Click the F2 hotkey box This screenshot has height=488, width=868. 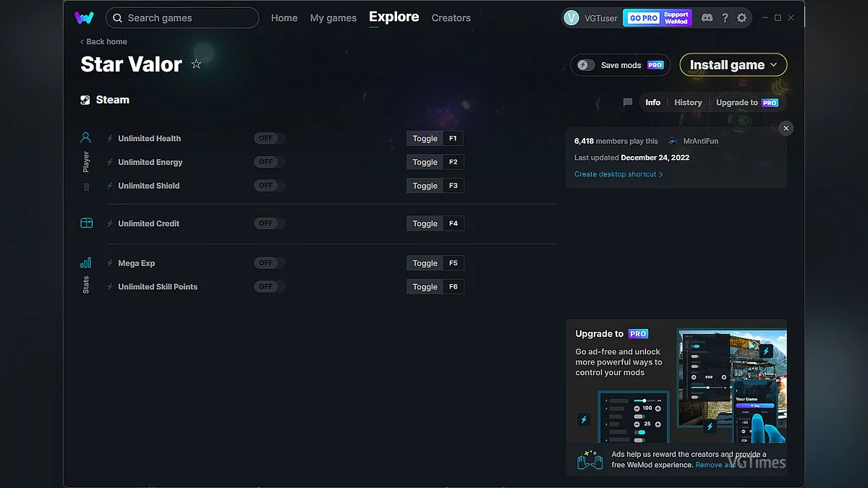[x=454, y=163]
